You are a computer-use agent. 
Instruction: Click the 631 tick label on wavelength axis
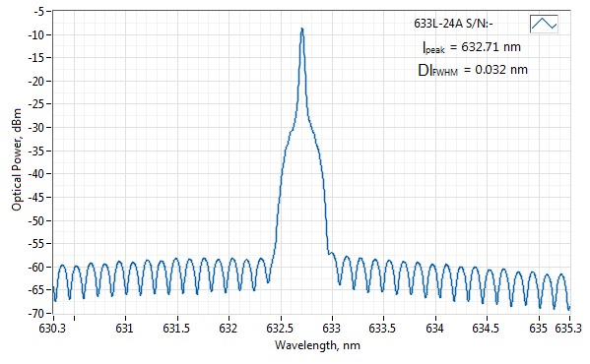[x=124, y=329]
